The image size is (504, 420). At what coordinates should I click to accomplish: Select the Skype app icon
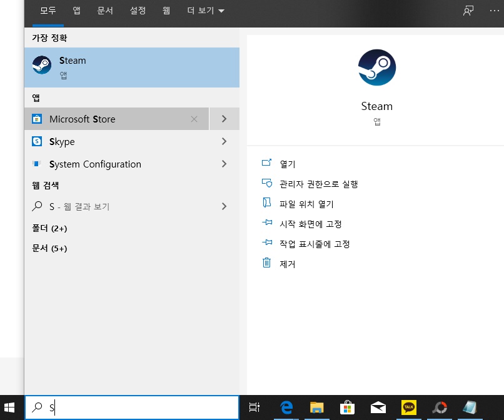[37, 141]
